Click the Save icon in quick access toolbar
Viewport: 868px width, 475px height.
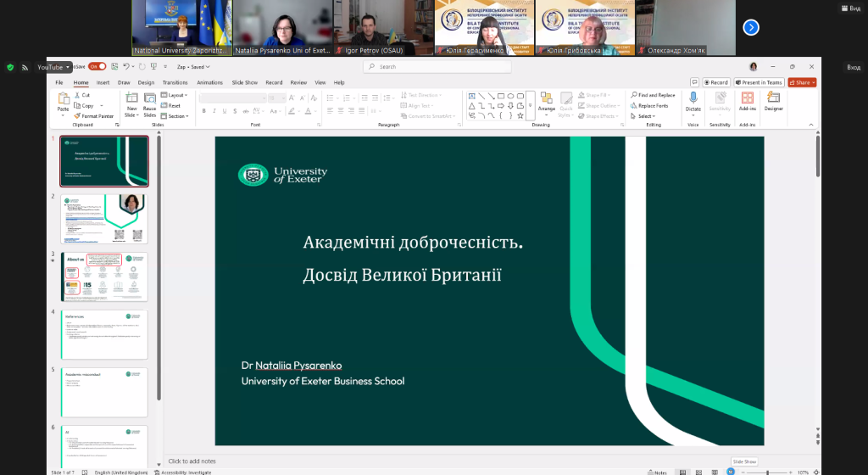point(114,66)
